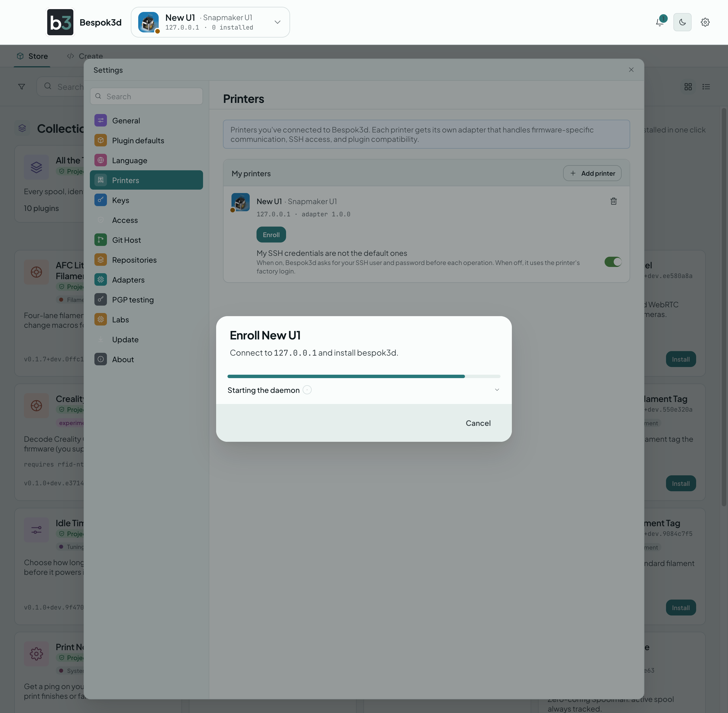
Task: Switch to the Store tab
Action: [32, 56]
